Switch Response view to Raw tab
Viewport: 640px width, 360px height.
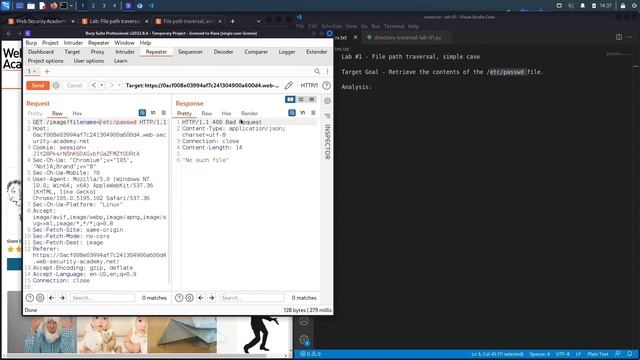pyautogui.click(x=207, y=113)
